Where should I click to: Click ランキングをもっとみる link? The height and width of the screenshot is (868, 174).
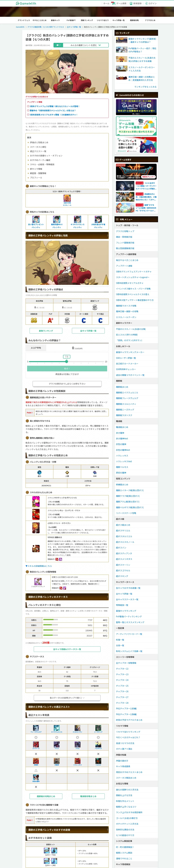pyautogui.click(x=145, y=87)
